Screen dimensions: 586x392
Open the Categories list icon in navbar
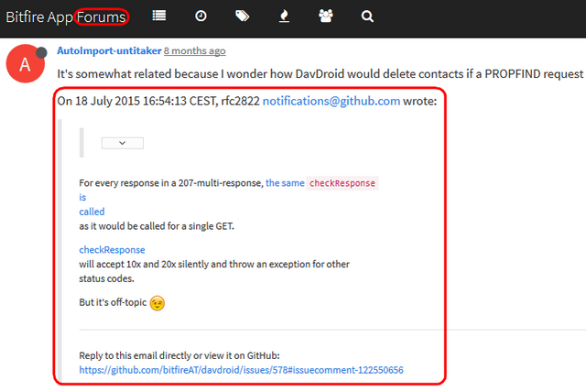pyautogui.click(x=159, y=16)
